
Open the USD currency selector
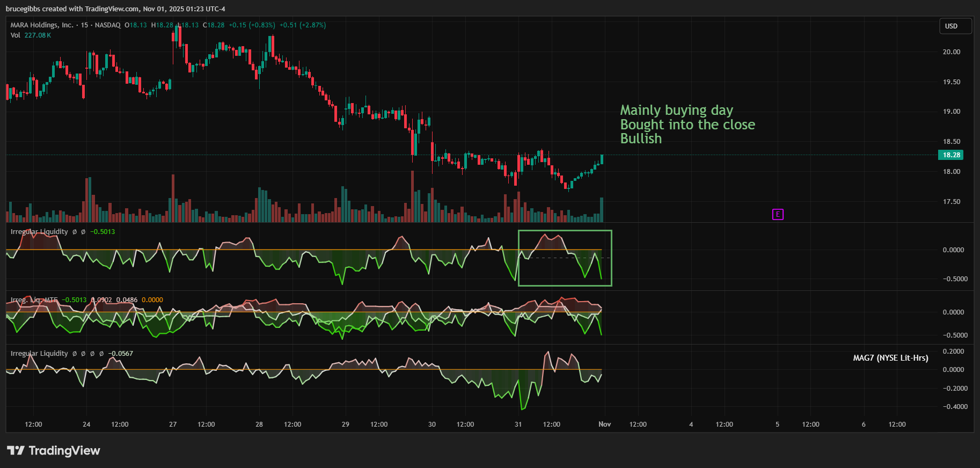tap(955, 26)
